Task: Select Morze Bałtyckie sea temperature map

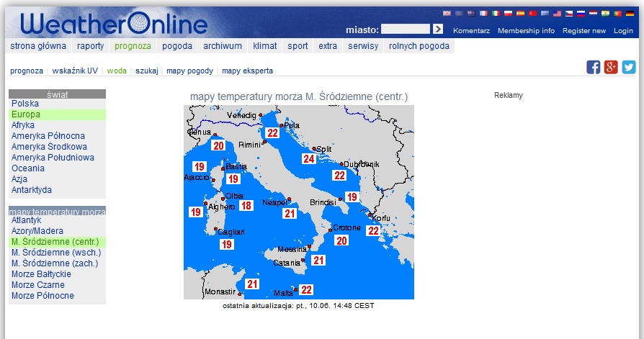Action: (x=41, y=274)
